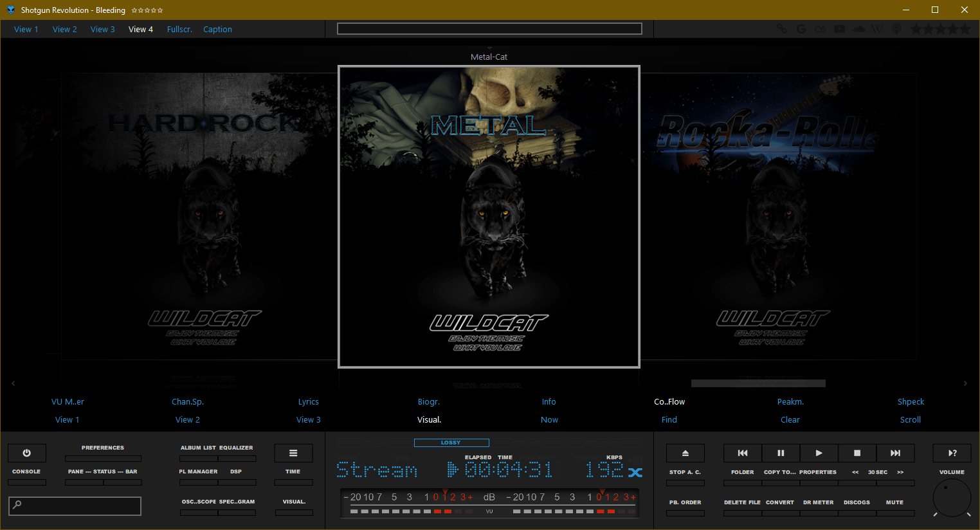
Task: Click the power icon button
Action: pos(26,453)
